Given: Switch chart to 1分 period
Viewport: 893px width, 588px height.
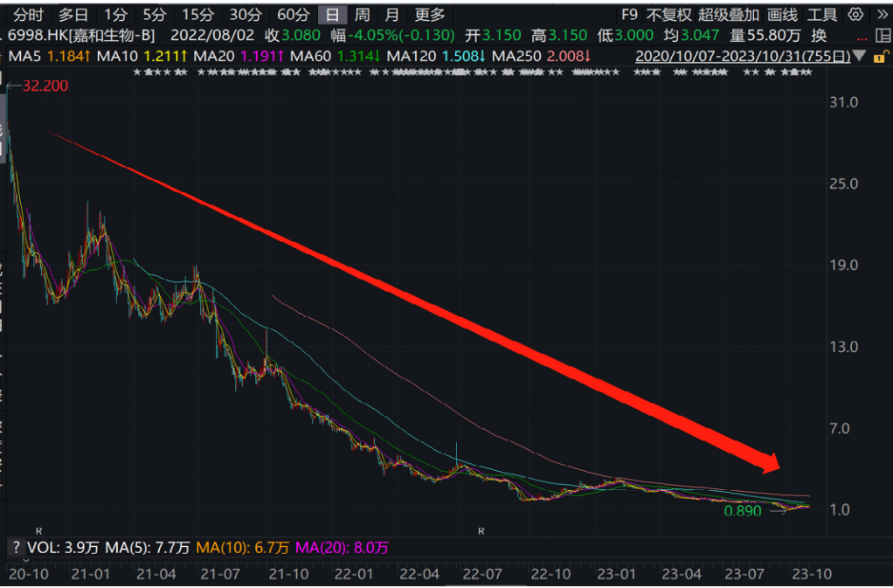Looking at the screenshot, I should pos(115,15).
